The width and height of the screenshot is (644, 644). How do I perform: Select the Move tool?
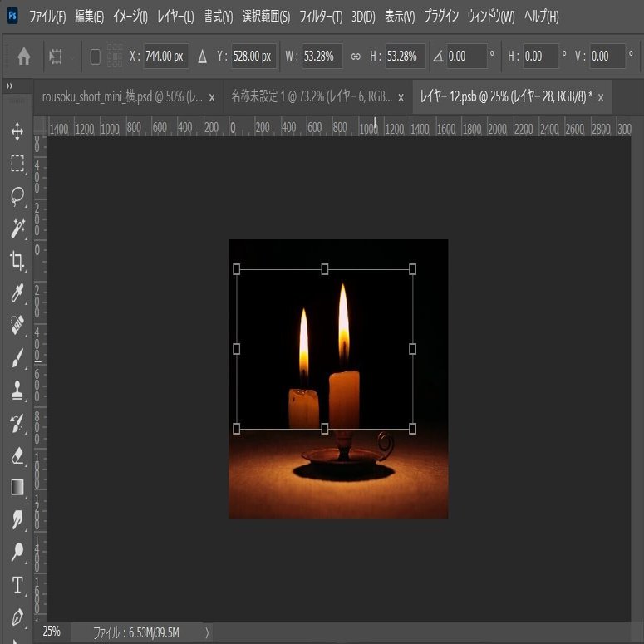[17, 131]
